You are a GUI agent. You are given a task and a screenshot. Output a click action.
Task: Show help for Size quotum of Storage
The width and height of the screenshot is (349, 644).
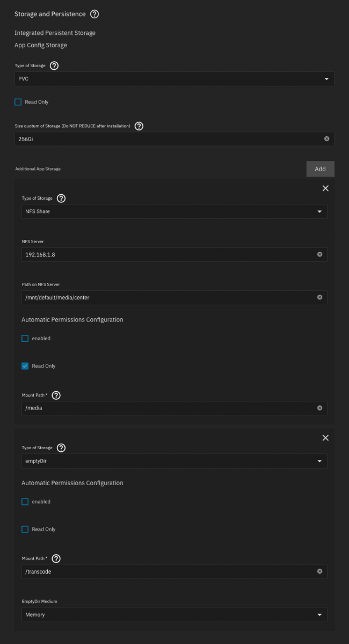139,126
